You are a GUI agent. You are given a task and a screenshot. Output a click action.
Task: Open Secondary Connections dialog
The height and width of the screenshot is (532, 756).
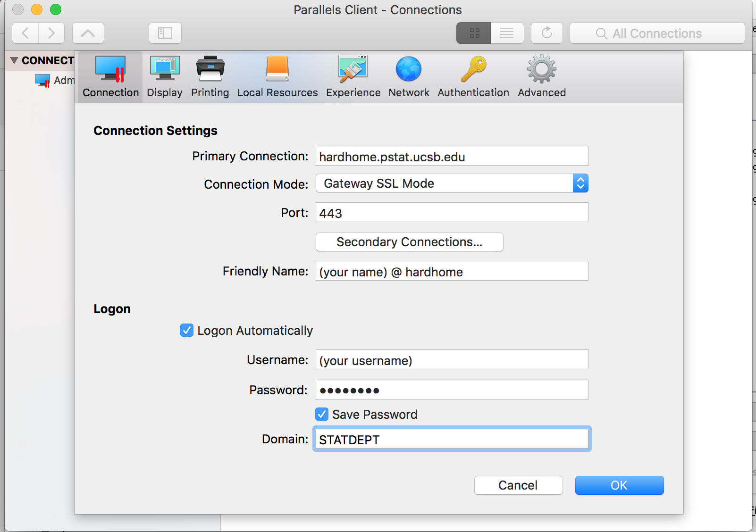click(409, 242)
